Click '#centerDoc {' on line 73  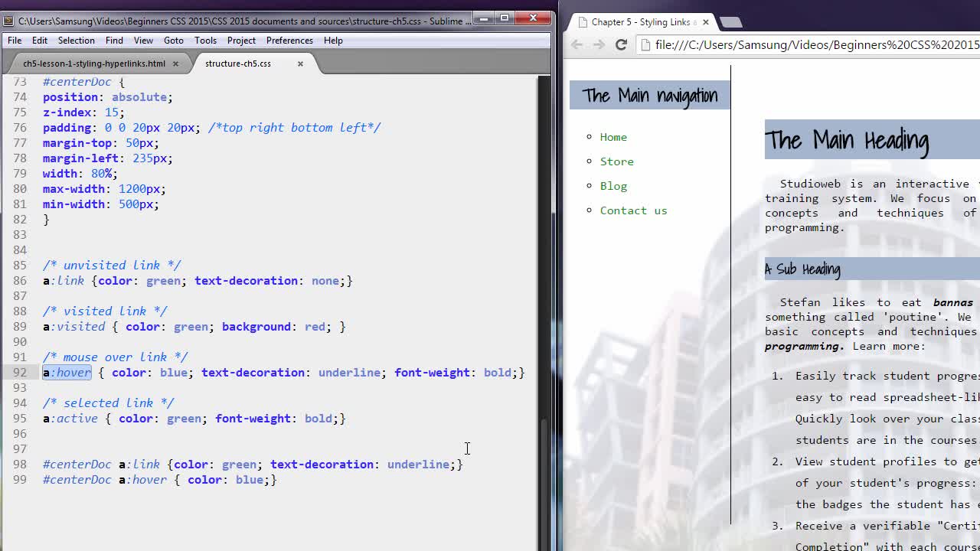tap(83, 82)
